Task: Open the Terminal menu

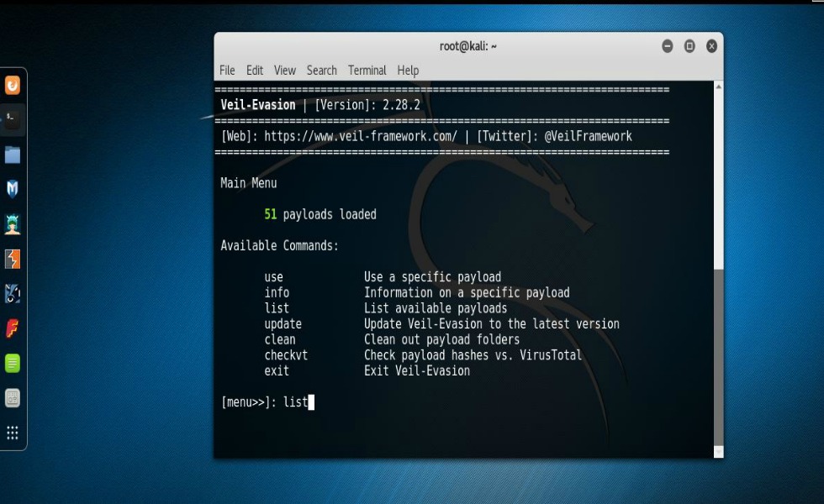Action: [x=367, y=71]
